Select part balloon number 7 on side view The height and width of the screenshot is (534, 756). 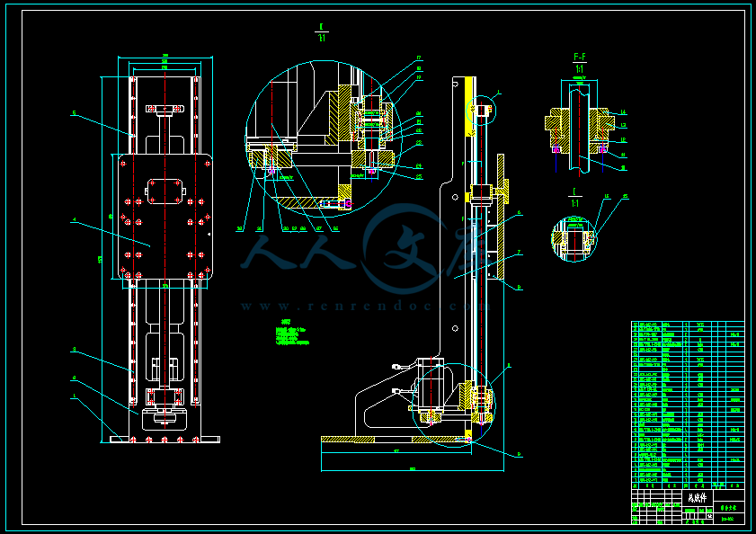pyautogui.click(x=520, y=253)
